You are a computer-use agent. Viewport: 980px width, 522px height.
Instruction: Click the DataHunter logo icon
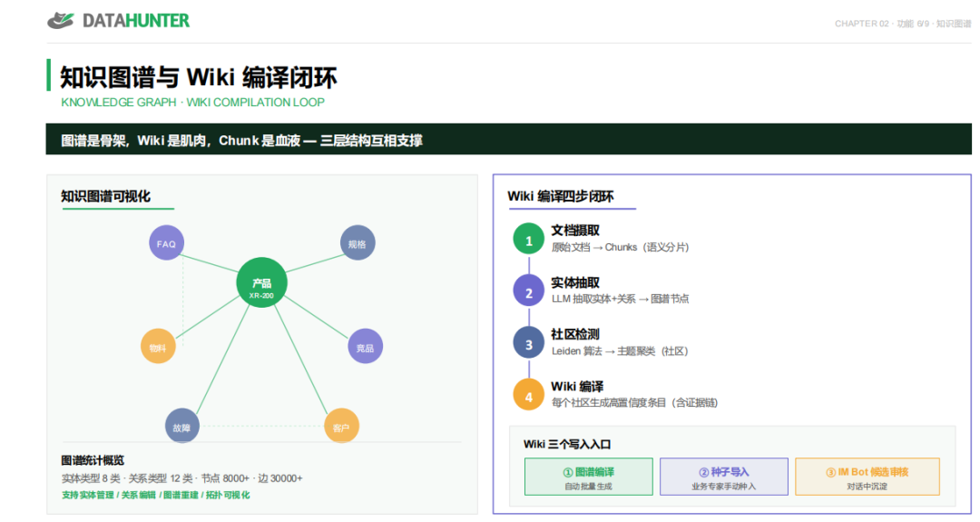[x=61, y=21]
